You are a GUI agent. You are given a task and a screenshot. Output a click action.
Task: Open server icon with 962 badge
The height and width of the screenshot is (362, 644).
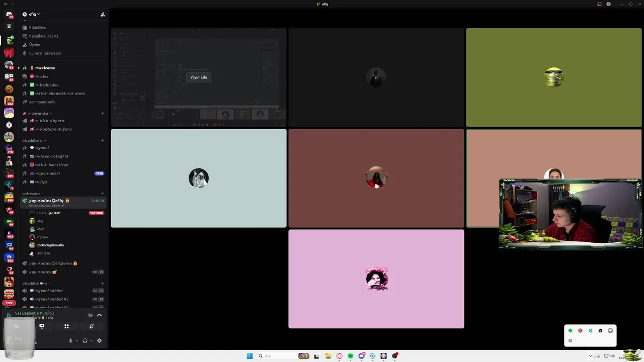[9, 257]
